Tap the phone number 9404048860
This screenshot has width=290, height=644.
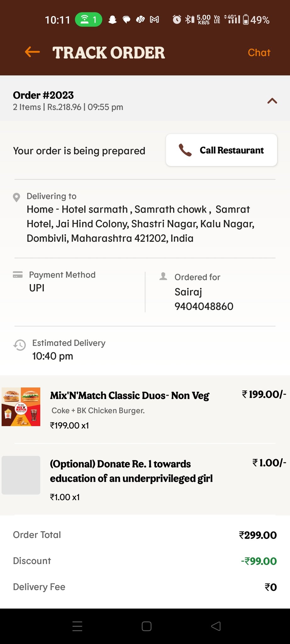(204, 306)
